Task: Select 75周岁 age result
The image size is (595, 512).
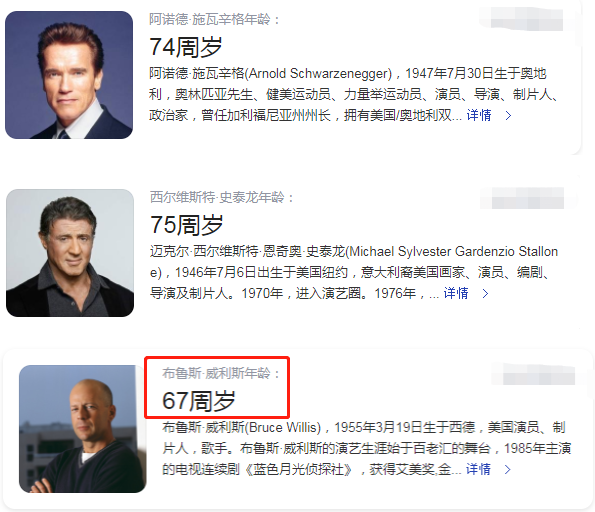Action: [x=186, y=225]
